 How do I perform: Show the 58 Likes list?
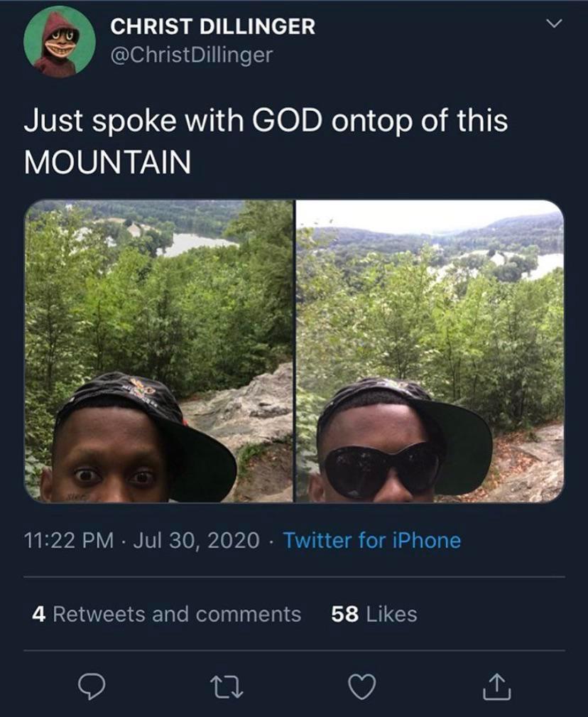click(x=374, y=614)
